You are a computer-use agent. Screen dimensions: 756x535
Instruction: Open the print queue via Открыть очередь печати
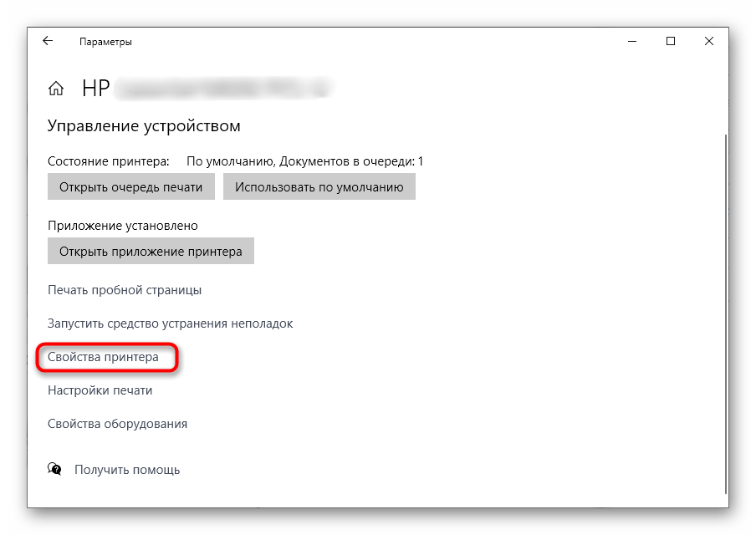(x=130, y=186)
